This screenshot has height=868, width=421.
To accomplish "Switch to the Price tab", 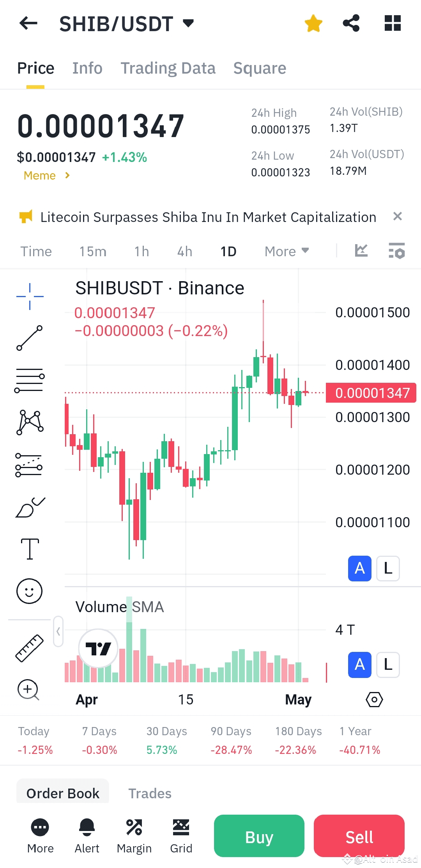I will click(x=35, y=68).
